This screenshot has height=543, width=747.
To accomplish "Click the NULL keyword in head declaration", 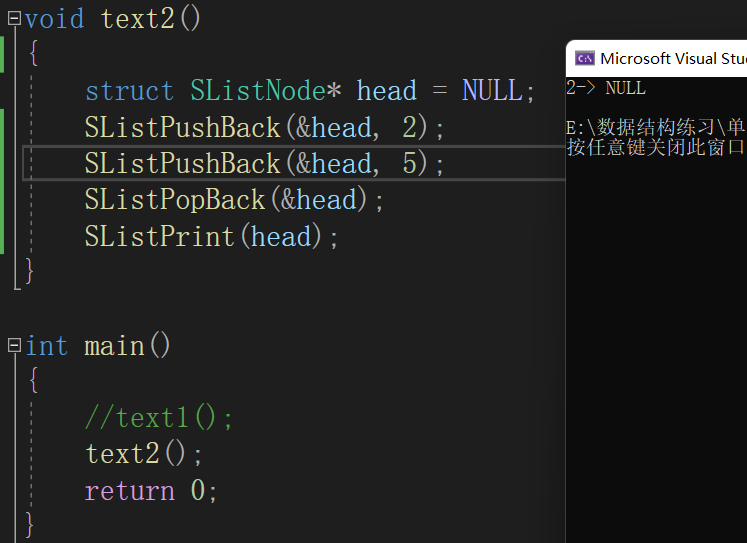I will point(492,90).
